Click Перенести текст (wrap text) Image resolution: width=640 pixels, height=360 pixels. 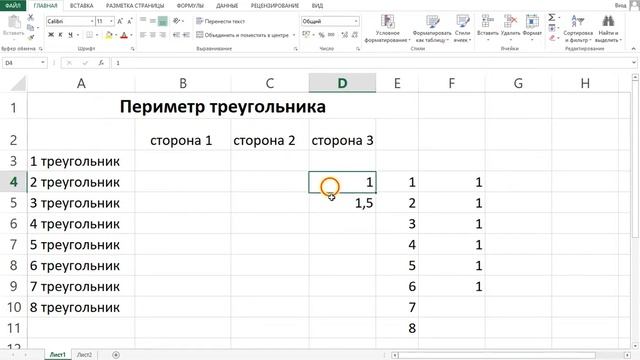click(220, 21)
